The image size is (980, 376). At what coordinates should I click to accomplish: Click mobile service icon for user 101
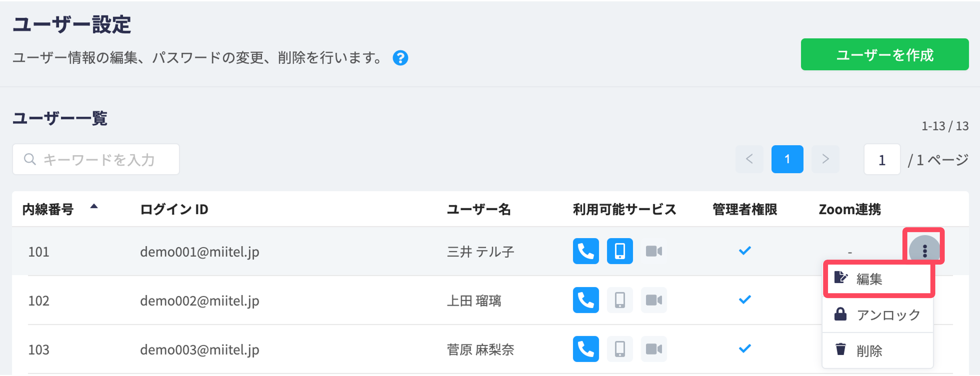click(x=620, y=251)
